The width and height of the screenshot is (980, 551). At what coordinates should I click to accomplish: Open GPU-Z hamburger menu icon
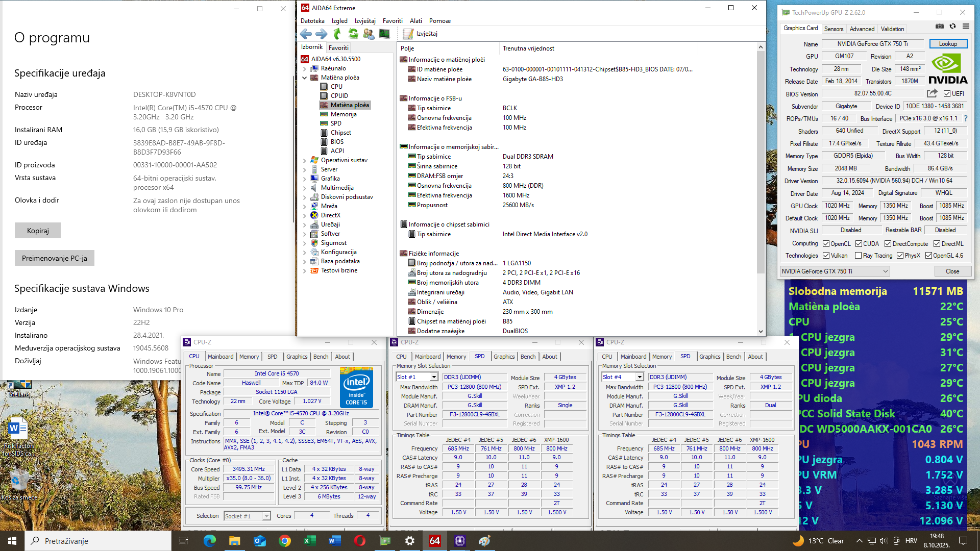click(966, 27)
